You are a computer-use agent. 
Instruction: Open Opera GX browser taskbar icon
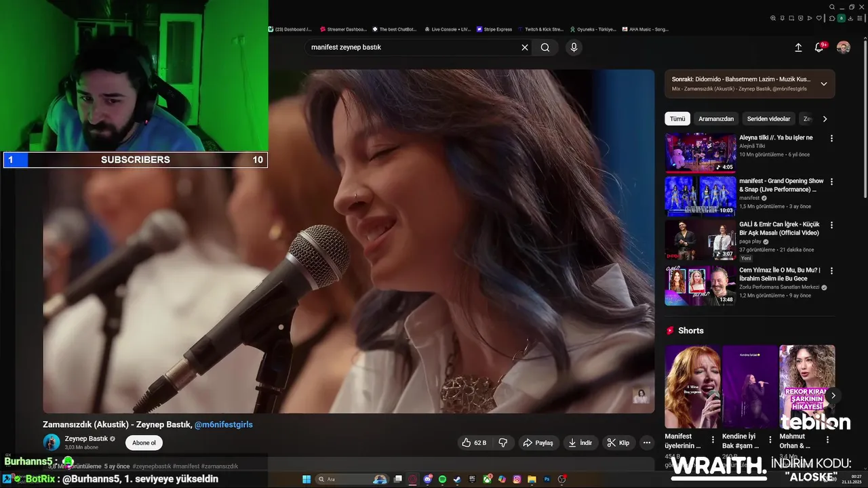pos(412,479)
